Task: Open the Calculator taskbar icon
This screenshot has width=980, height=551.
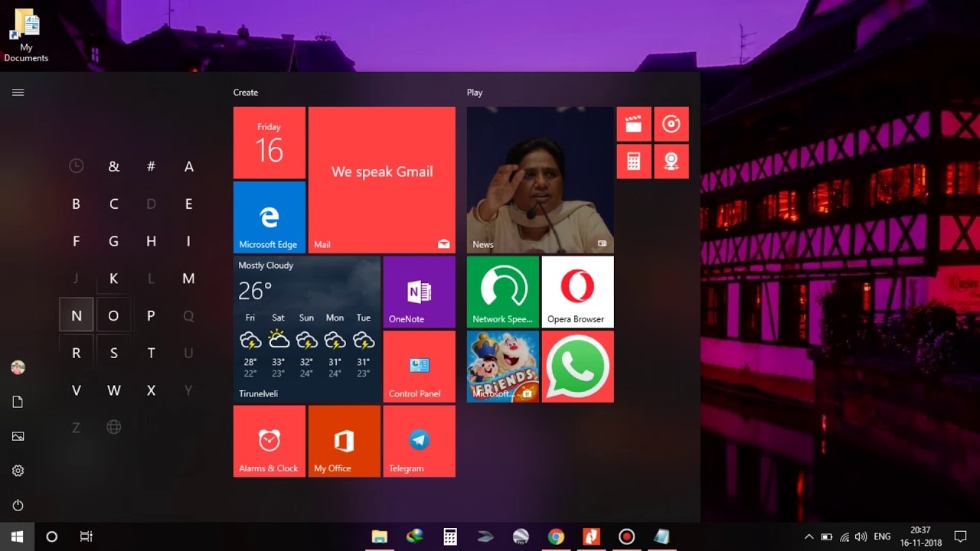Action: coord(450,536)
